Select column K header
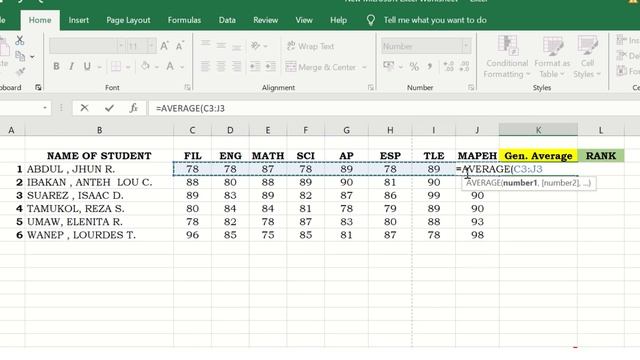Viewport: 640px width, 360px height. [x=538, y=130]
